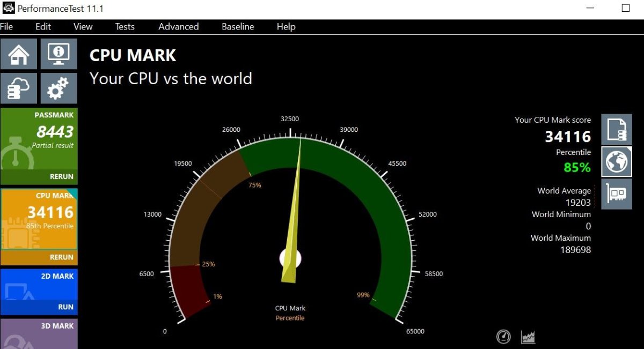Click the 65000 gauge scale label
This screenshot has width=644, height=349.
[x=415, y=331]
